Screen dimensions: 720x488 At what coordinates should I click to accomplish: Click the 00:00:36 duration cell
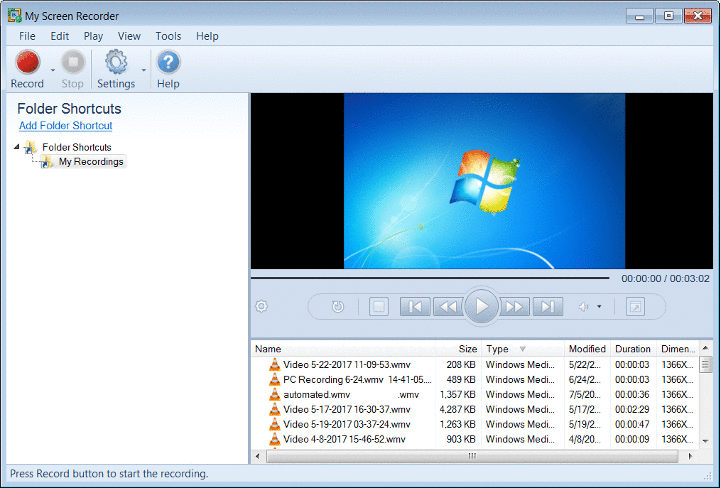coord(632,394)
